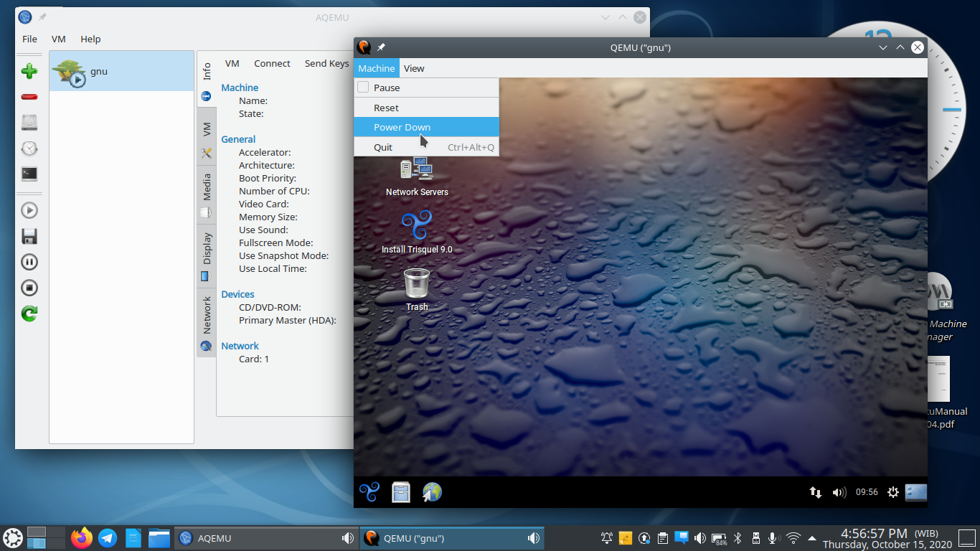Save the VM state with the floppy icon
This screenshot has width=980, height=551.
point(29,236)
